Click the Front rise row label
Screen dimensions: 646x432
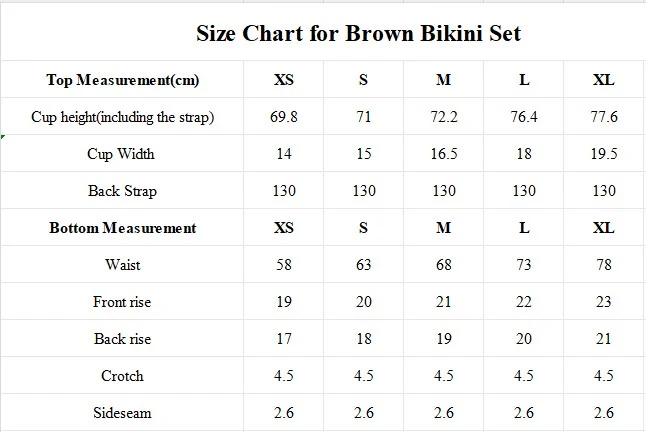click(x=122, y=302)
